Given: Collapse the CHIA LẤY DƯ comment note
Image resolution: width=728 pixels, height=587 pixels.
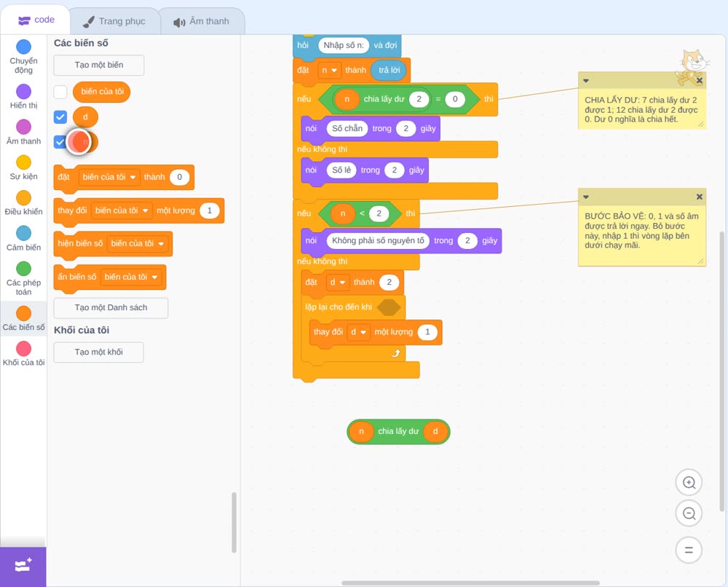Looking at the screenshot, I should point(586,80).
